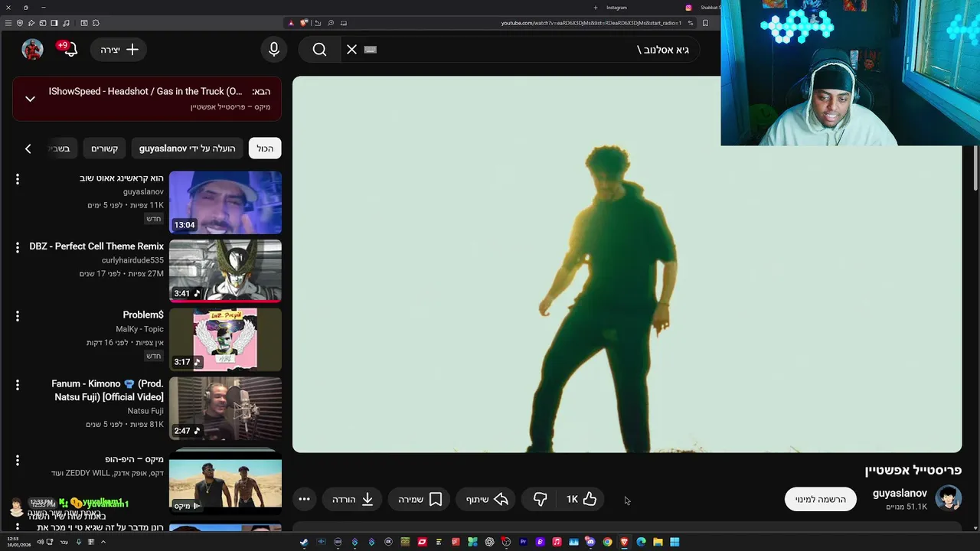Viewport: 980px width, 551px height.
Task: Open the Instagram browser tab
Action: click(616, 8)
